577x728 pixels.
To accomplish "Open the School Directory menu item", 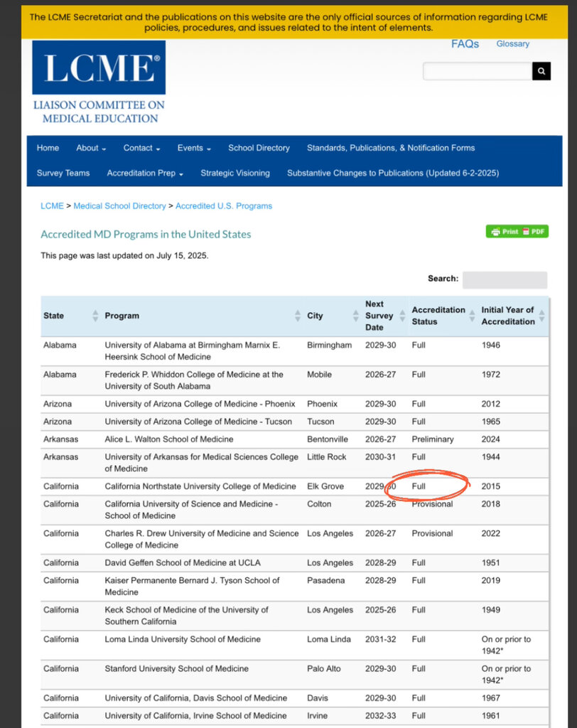I will click(259, 148).
